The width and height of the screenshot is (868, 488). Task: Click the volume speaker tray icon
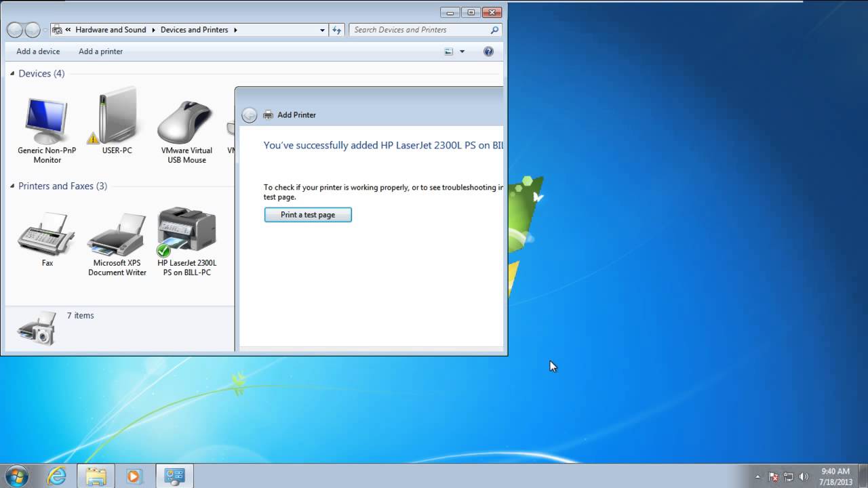[x=804, y=476]
